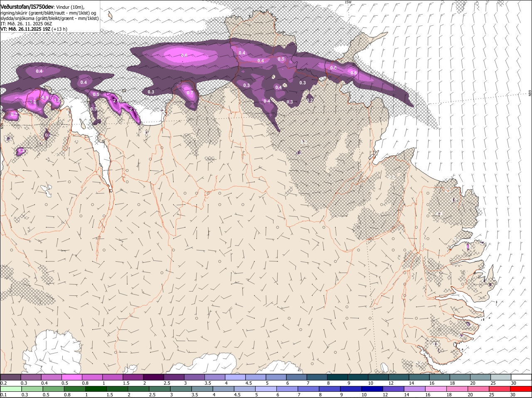Select bottom-row legend swatch between 25 and 30

tap(499, 389)
